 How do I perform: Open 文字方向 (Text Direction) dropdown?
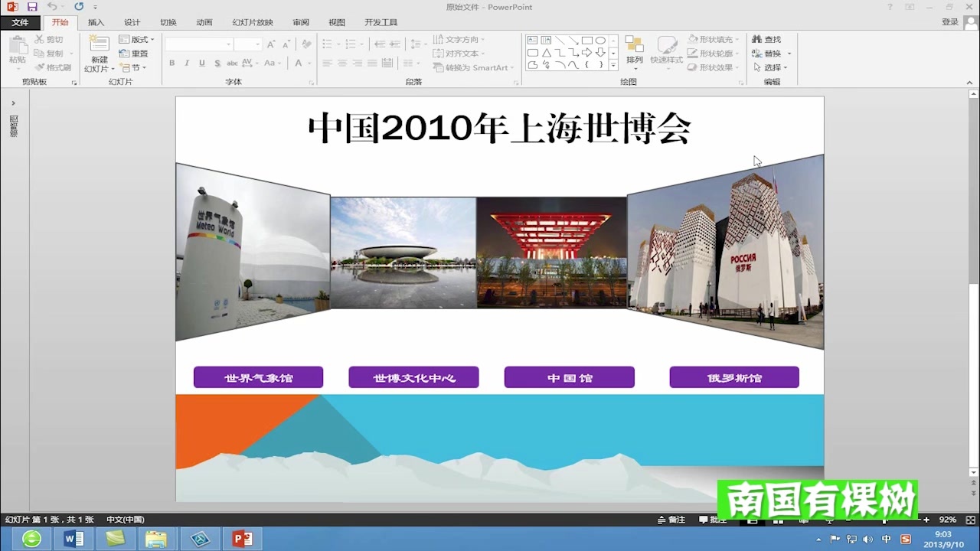[x=459, y=39]
